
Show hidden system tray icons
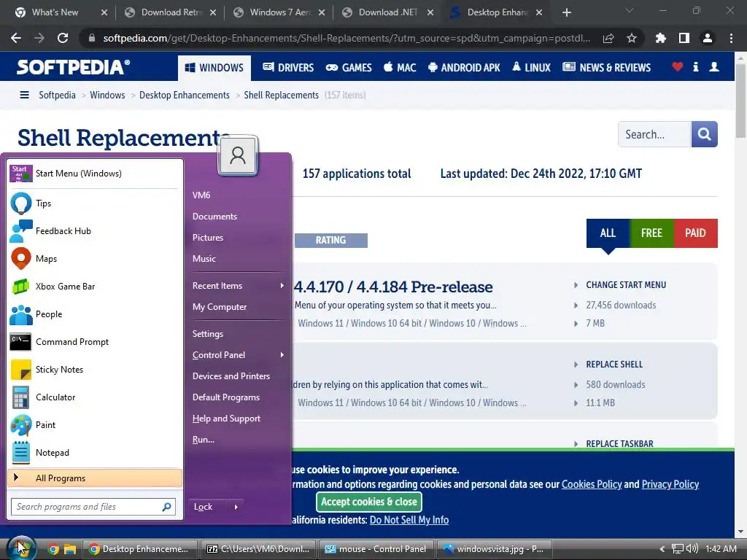(662, 549)
